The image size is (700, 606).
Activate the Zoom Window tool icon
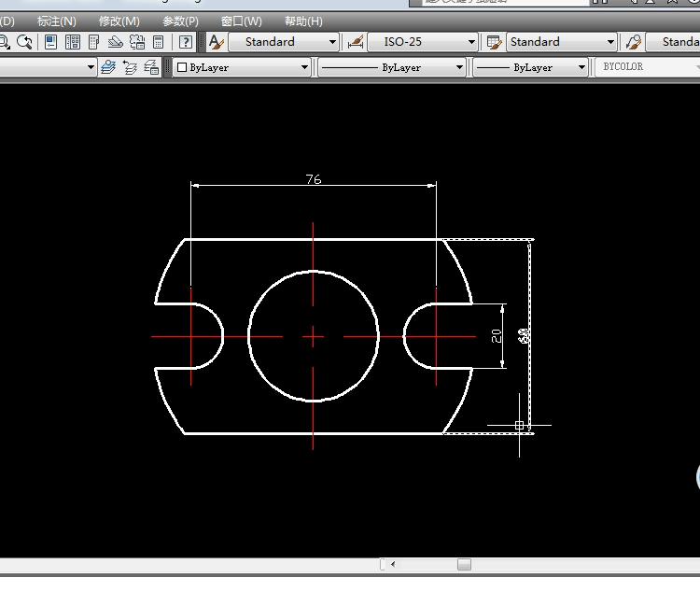pos(4,42)
